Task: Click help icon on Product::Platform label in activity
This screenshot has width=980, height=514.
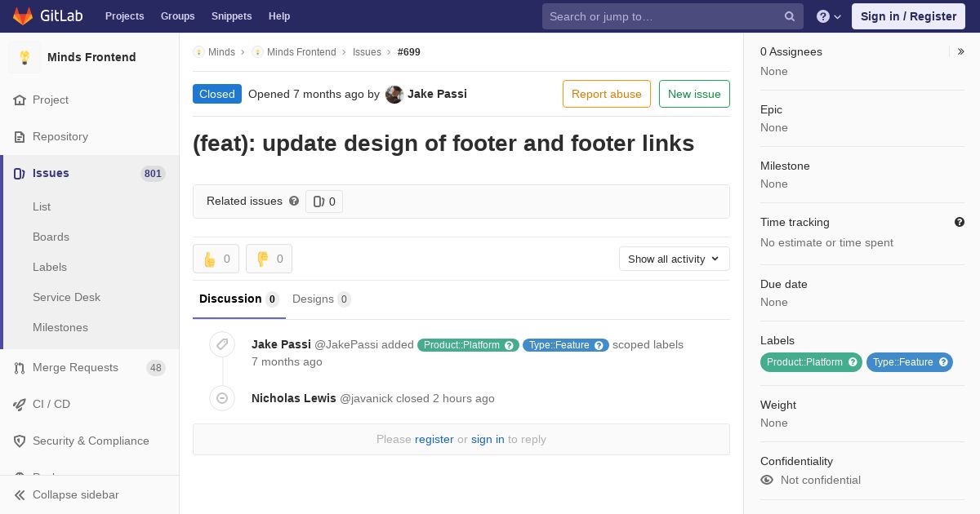Action: tap(509, 345)
